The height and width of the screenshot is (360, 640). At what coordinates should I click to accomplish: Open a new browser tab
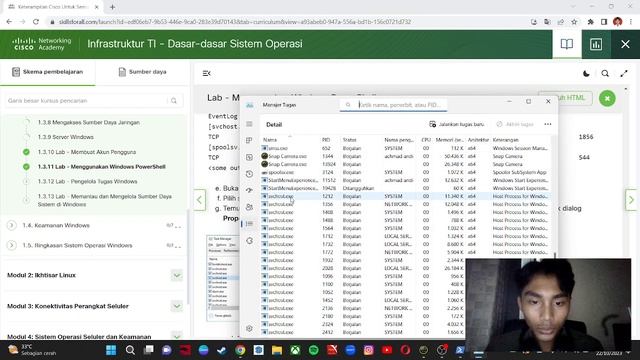(112, 7)
